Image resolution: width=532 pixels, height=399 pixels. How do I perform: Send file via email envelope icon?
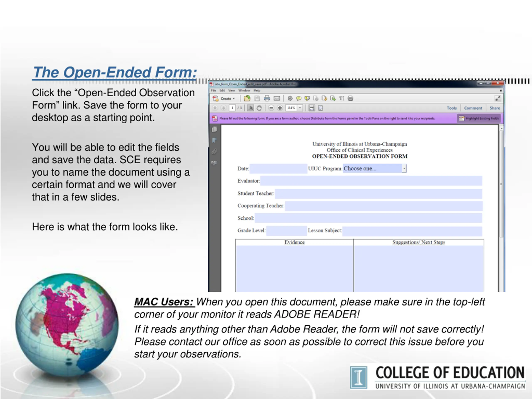[x=277, y=98]
